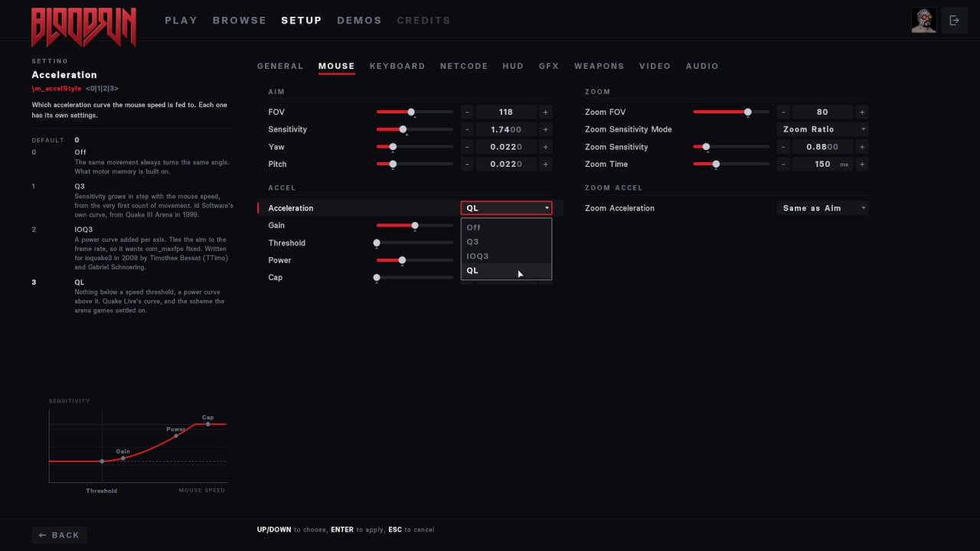
Task: Raise Zoom Sensitivity with plus button
Action: (862, 147)
